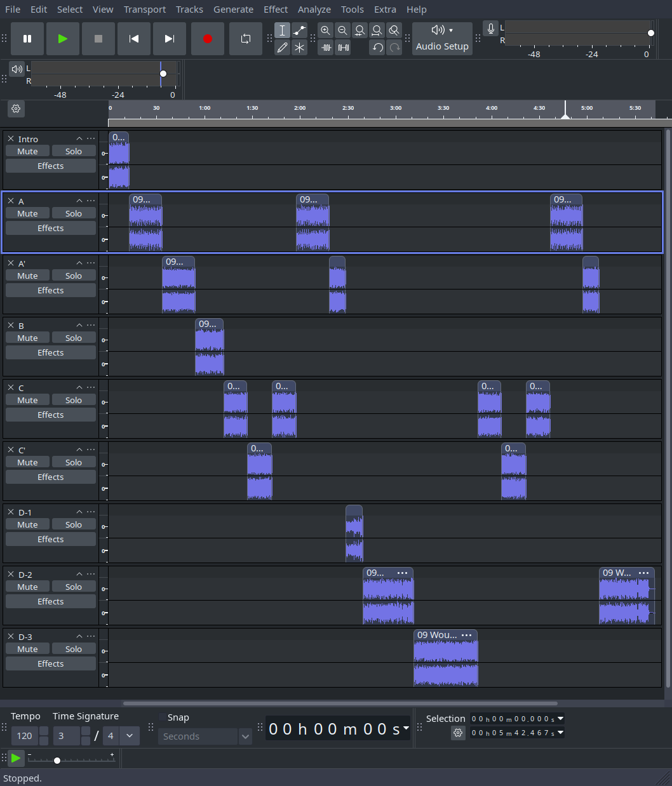Image resolution: width=672 pixels, height=786 pixels.
Task: Select the Draw (pencil) tool
Action: (283, 48)
